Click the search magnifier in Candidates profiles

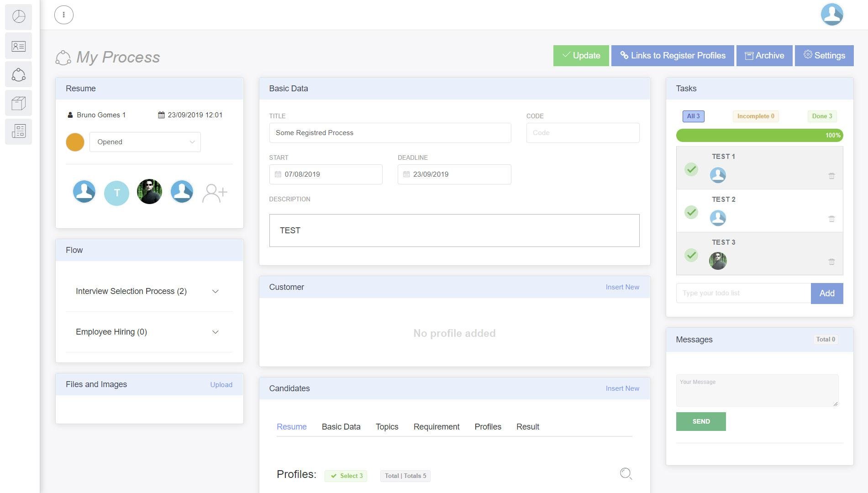point(626,474)
